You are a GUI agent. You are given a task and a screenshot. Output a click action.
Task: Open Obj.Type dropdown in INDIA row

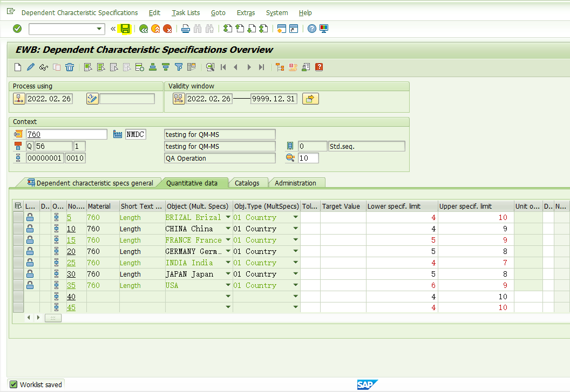(296, 263)
